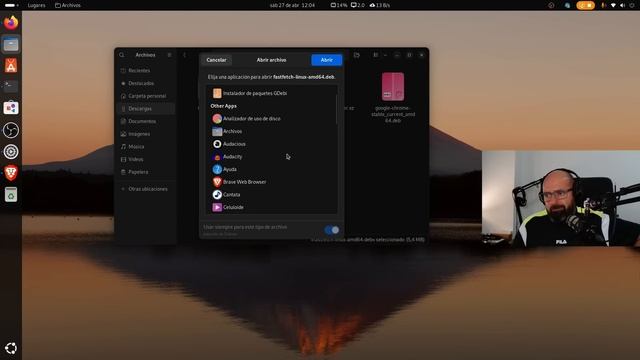The width and height of the screenshot is (640, 360).
Task: Open the software store dock icon
Action: click(11, 108)
